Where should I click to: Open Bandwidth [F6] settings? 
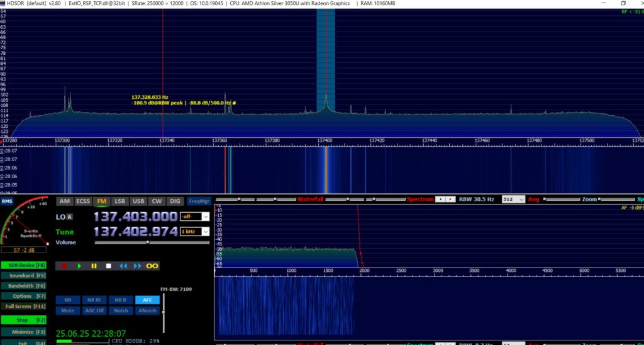24,286
